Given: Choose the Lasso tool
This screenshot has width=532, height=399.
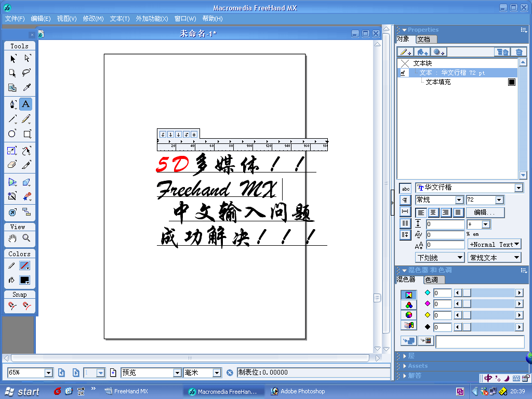Looking at the screenshot, I should pyautogui.click(x=26, y=73).
